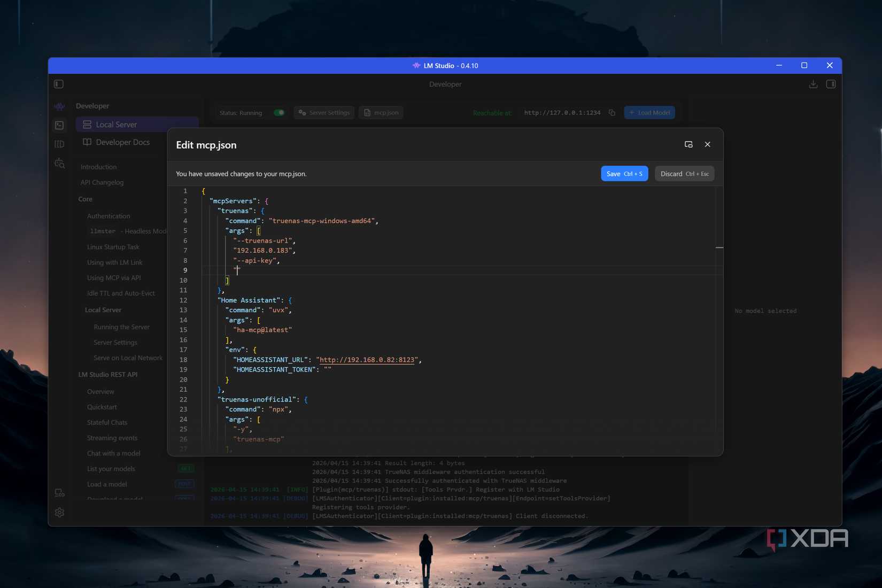Viewport: 882px width, 588px height.
Task: Click the pop-out window icon in dialog header
Action: pos(688,144)
